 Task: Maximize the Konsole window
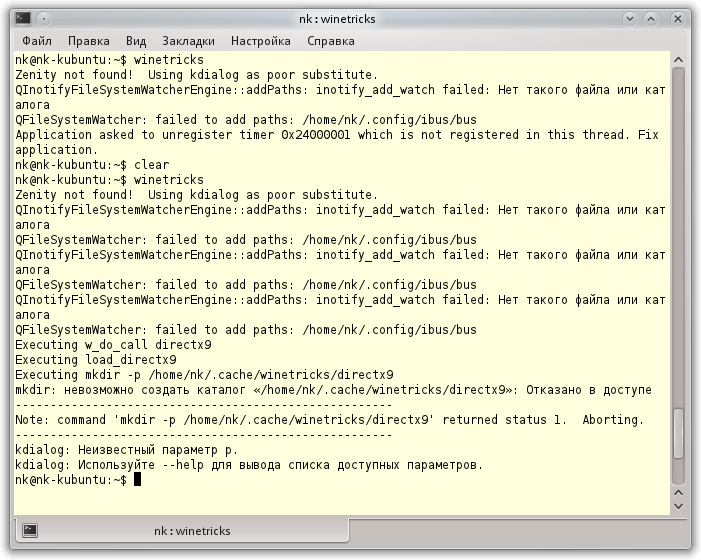click(x=651, y=19)
